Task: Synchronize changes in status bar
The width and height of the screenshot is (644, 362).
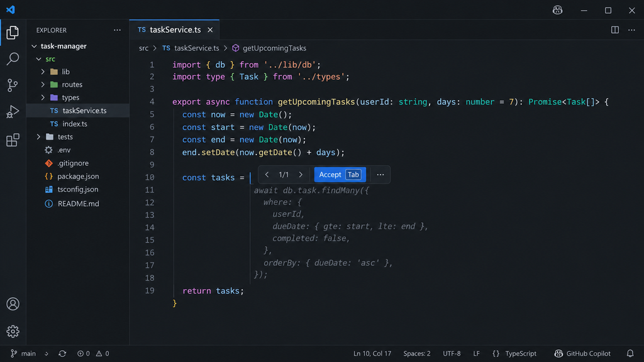Action: click(62, 353)
